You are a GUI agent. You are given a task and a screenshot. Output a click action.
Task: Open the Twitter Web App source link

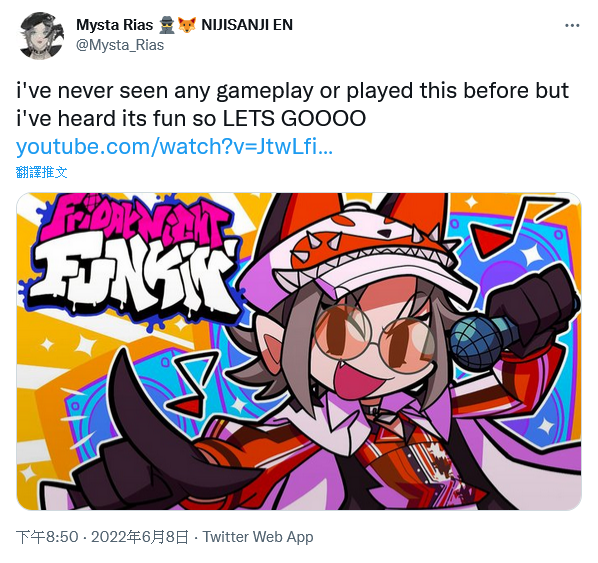[258, 537]
